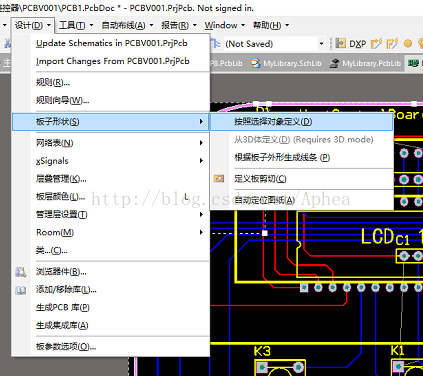Click the 添加/移除库(L)... library icon
This screenshot has height=376, width=423.
(x=20, y=290)
